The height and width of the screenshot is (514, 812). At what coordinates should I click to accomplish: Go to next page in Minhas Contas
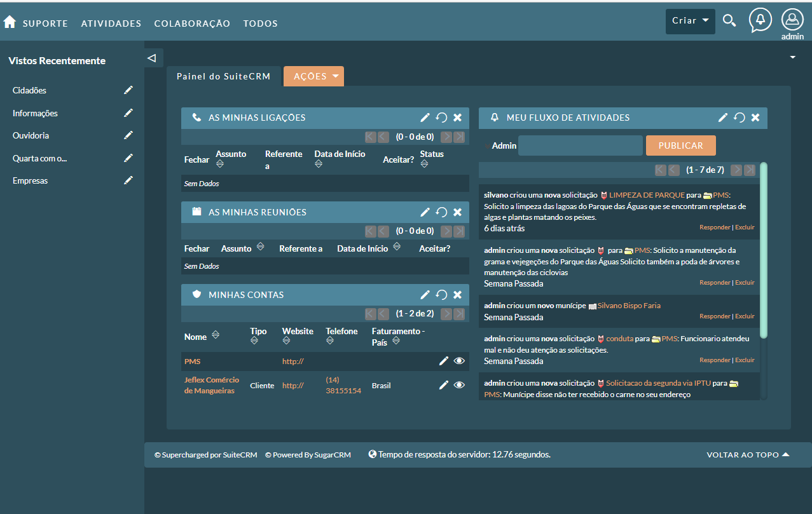click(x=446, y=314)
